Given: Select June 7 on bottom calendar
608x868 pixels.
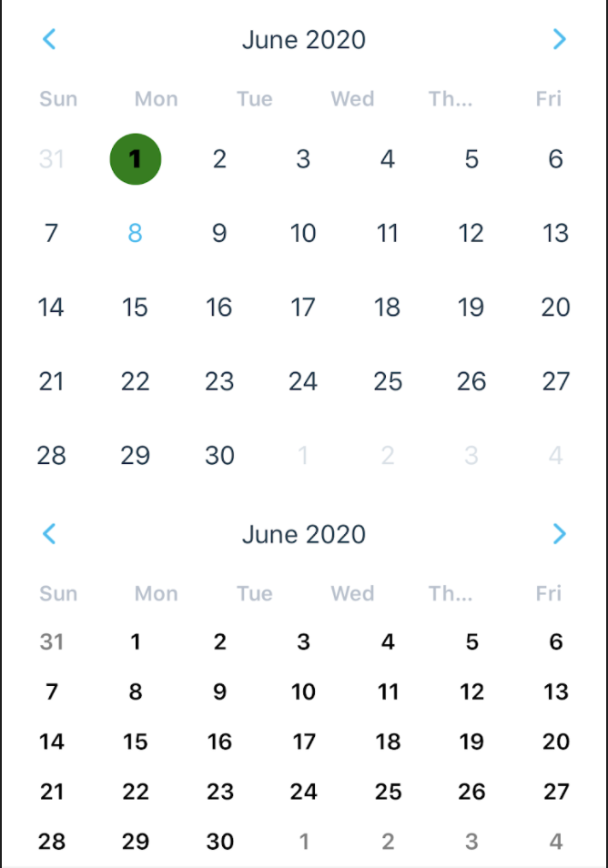Looking at the screenshot, I should (52, 691).
